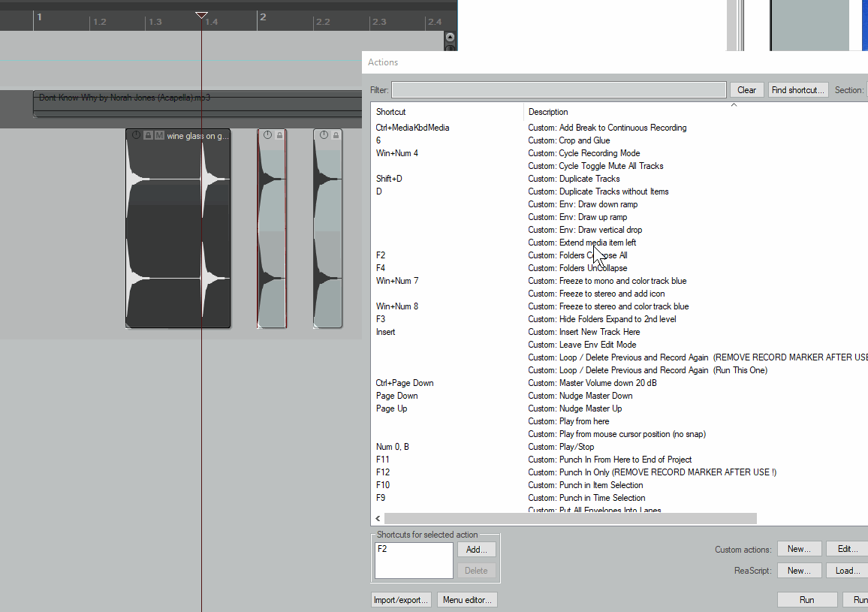Toggle the lock icon on the middle media item
This screenshot has width=868, height=612.
coord(279,134)
